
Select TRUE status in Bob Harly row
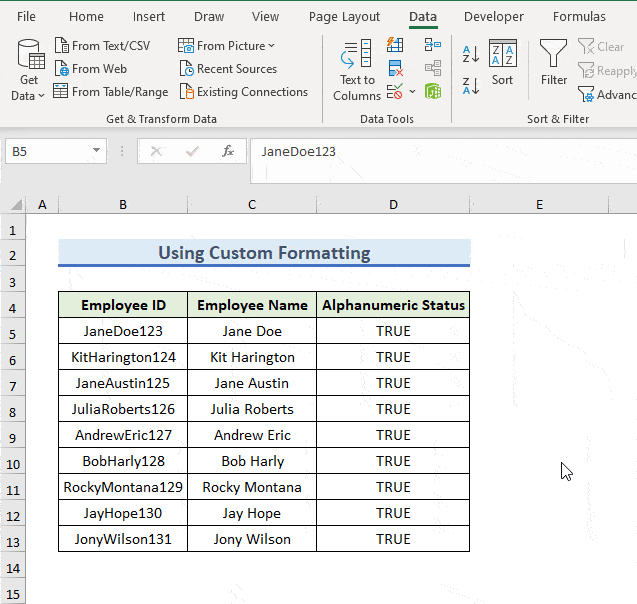point(393,461)
